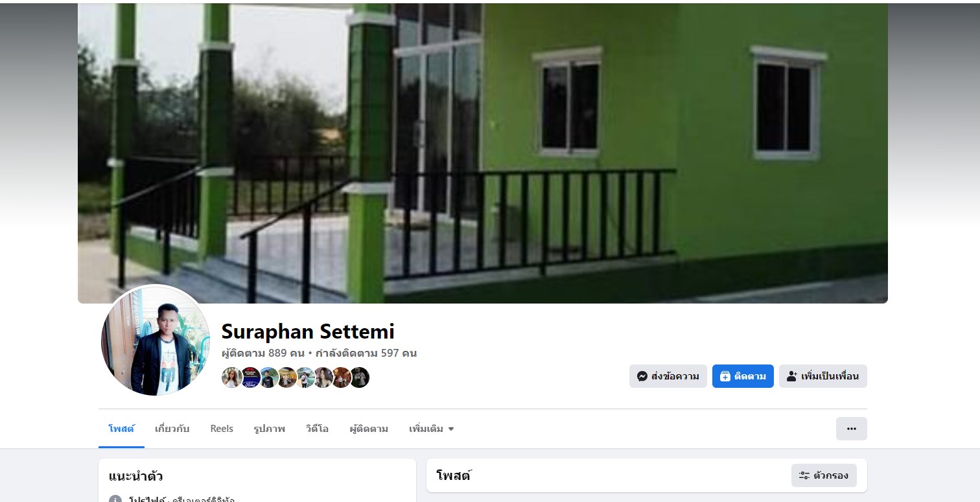The image size is (980, 502).
Task: Click the Messenger icon on ส่งข้อความ button
Action: point(642,376)
